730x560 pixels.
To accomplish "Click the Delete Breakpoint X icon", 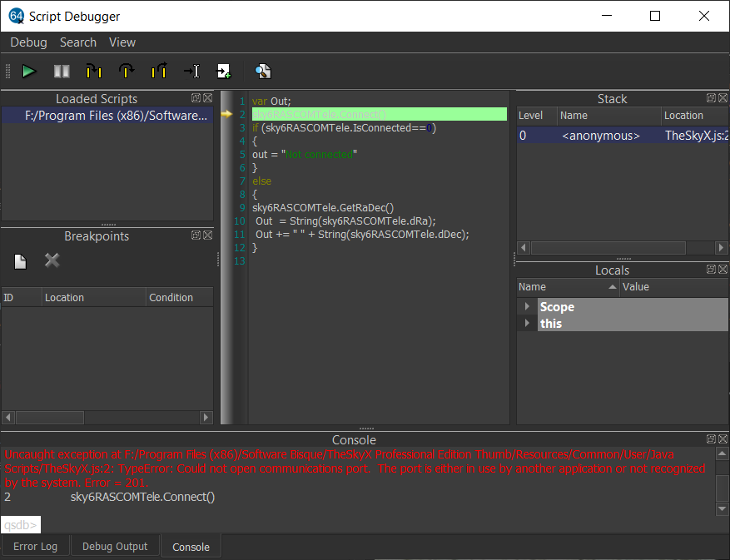I will pyautogui.click(x=52, y=260).
